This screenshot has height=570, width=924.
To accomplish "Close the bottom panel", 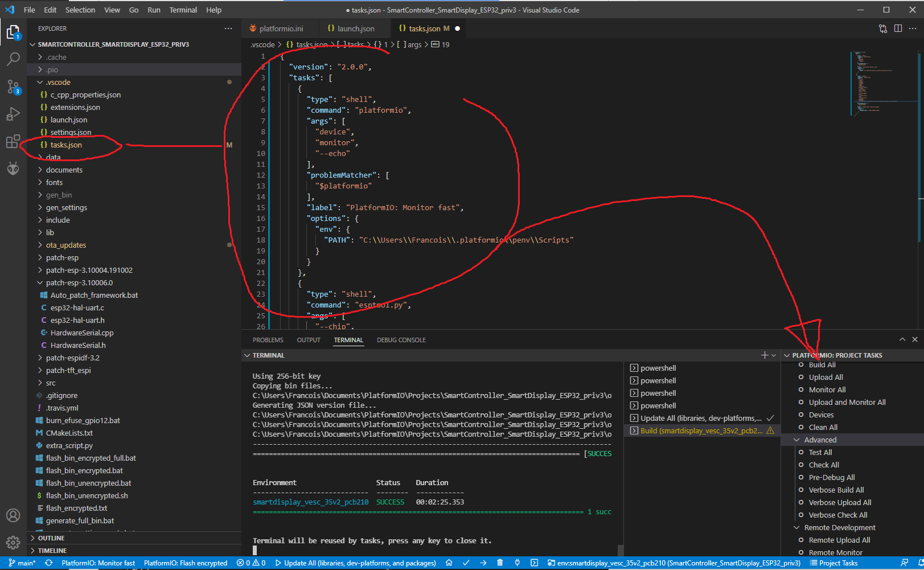I will coord(915,339).
